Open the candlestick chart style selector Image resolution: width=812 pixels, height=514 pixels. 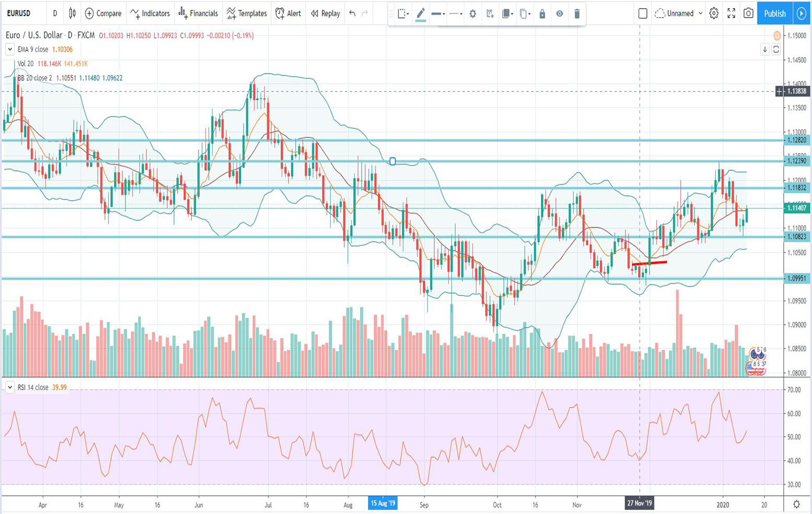[x=72, y=14]
